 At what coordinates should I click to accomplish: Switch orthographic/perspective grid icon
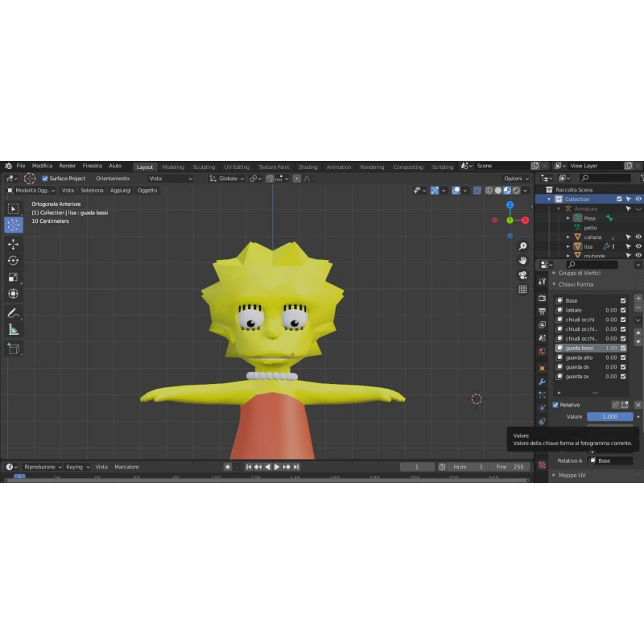(522, 289)
